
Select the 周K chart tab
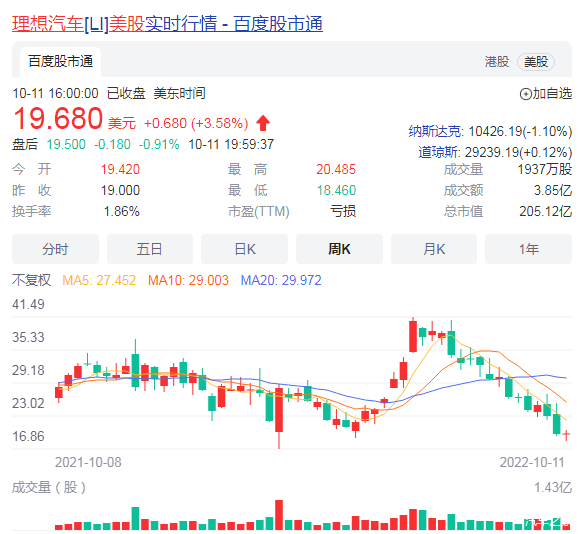[339, 249]
